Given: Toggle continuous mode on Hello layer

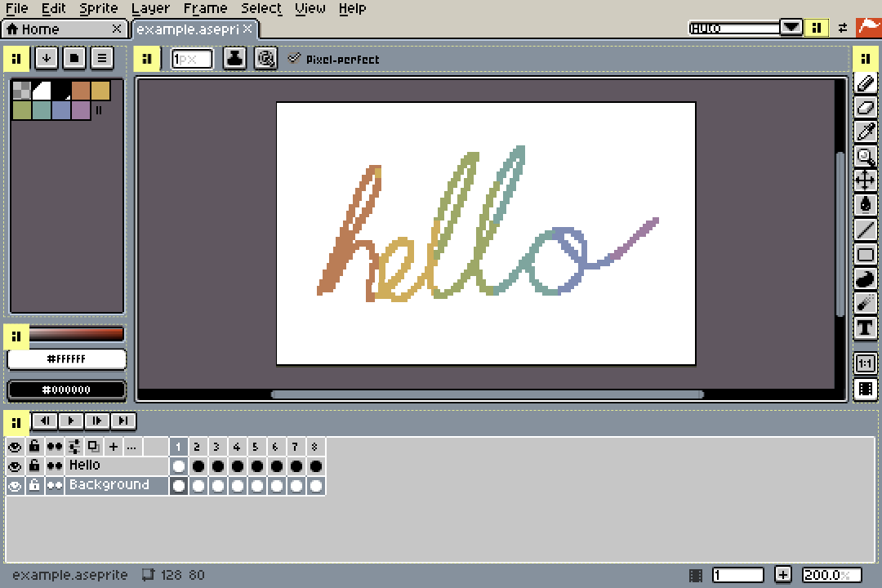Looking at the screenshot, I should pos(55,465).
